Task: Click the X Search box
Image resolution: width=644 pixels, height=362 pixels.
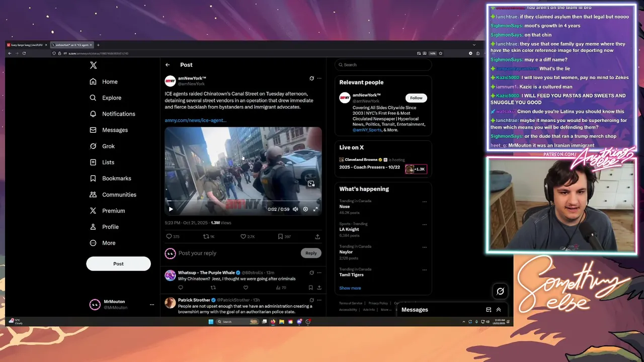Action: [x=383, y=64]
